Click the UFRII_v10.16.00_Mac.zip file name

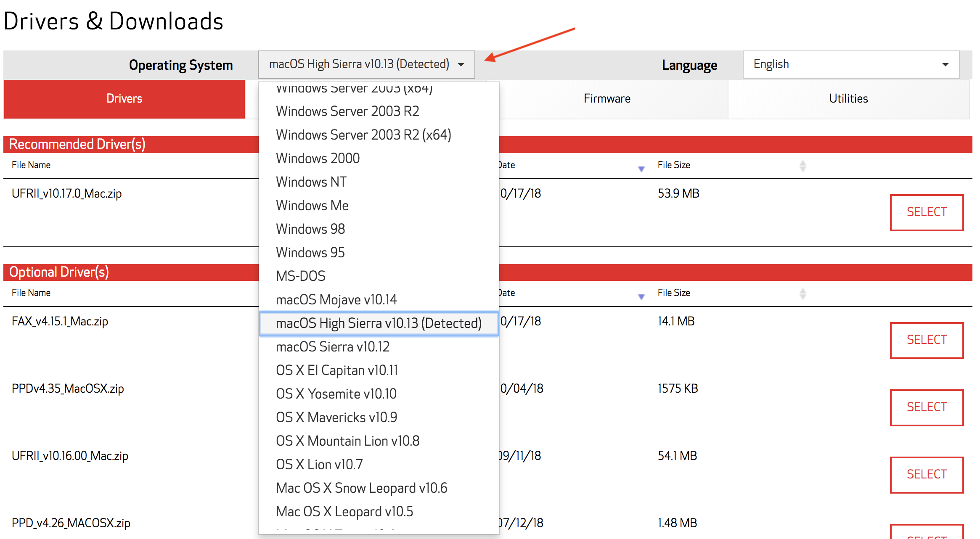point(70,456)
